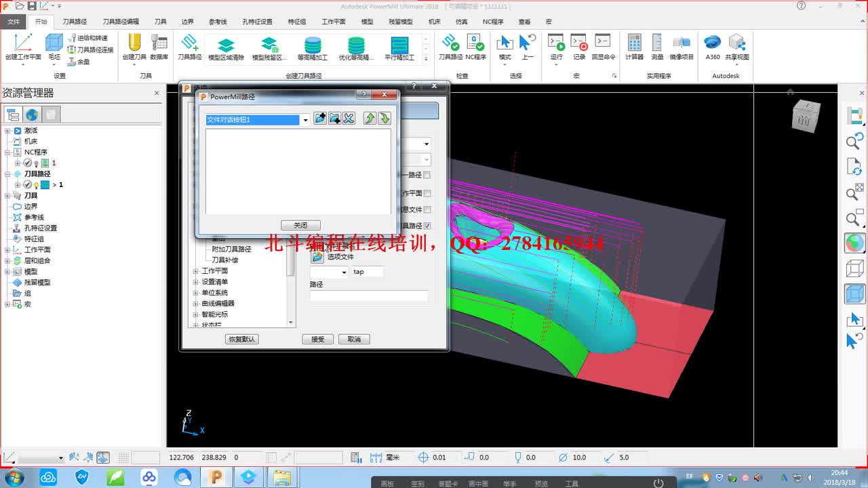Expand the 宏 node in the explorer tree
This screenshot has height=488, width=868.
pyautogui.click(x=7, y=304)
